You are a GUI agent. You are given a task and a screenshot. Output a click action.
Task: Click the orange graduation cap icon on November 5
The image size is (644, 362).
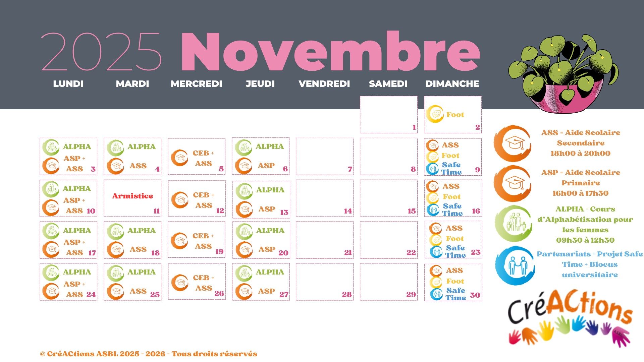pyautogui.click(x=179, y=158)
